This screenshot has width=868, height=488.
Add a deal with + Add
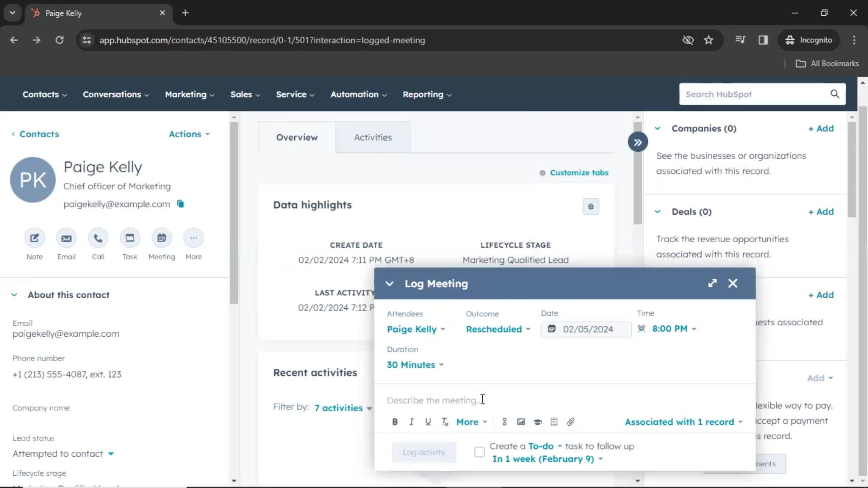(x=821, y=212)
